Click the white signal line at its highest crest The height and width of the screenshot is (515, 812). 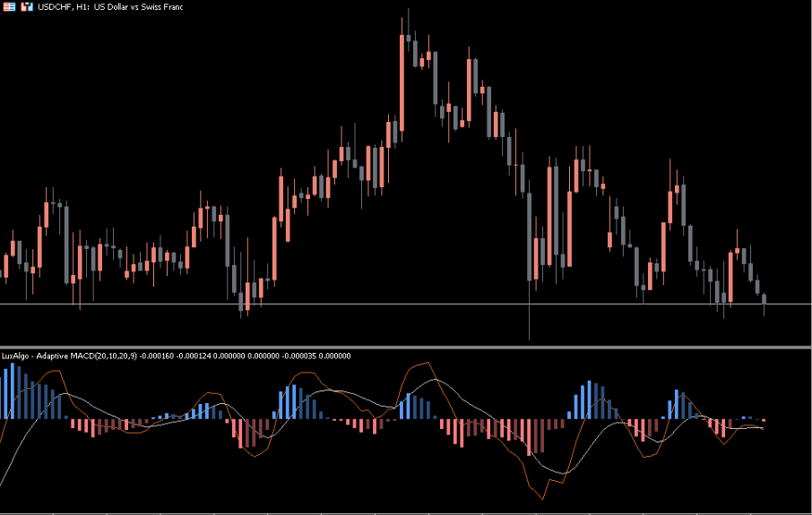(436, 380)
